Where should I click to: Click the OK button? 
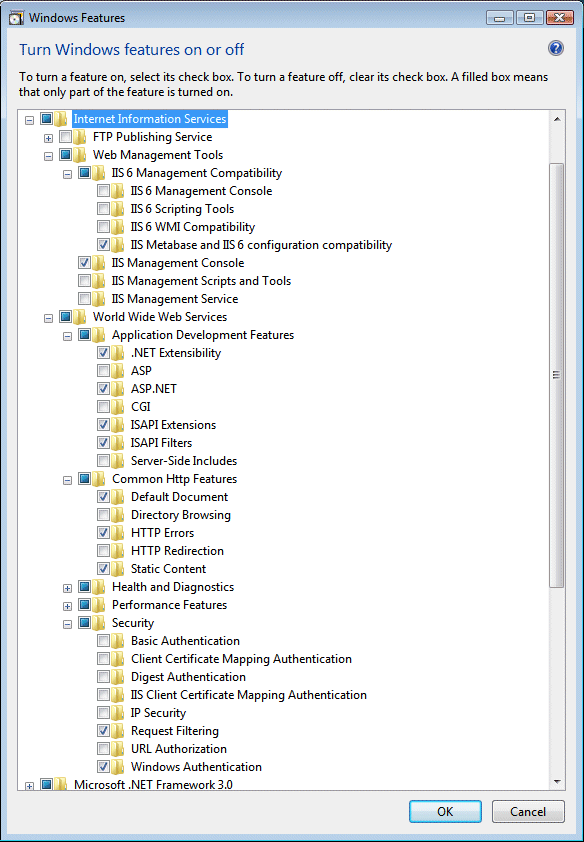click(x=445, y=811)
